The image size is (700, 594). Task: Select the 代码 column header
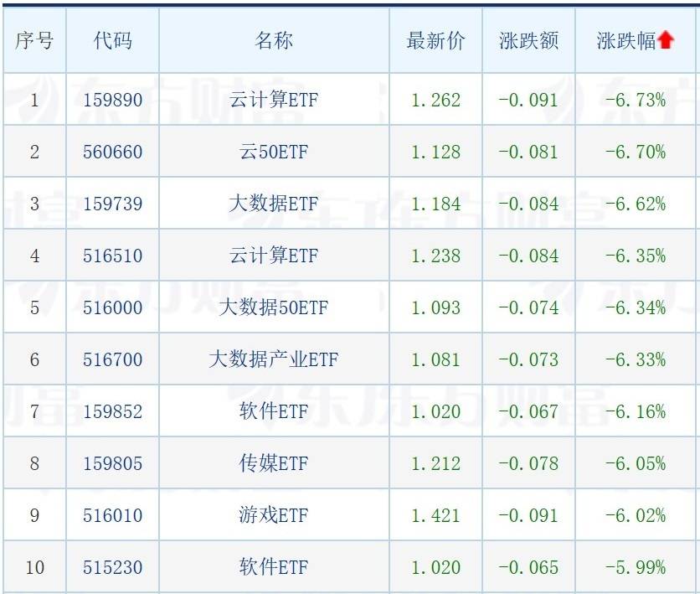click(x=112, y=41)
